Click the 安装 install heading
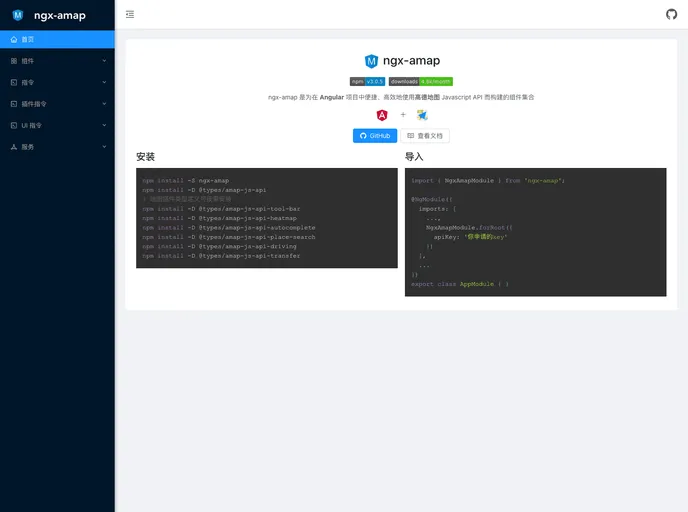The height and width of the screenshot is (512, 688). pyautogui.click(x=145, y=157)
